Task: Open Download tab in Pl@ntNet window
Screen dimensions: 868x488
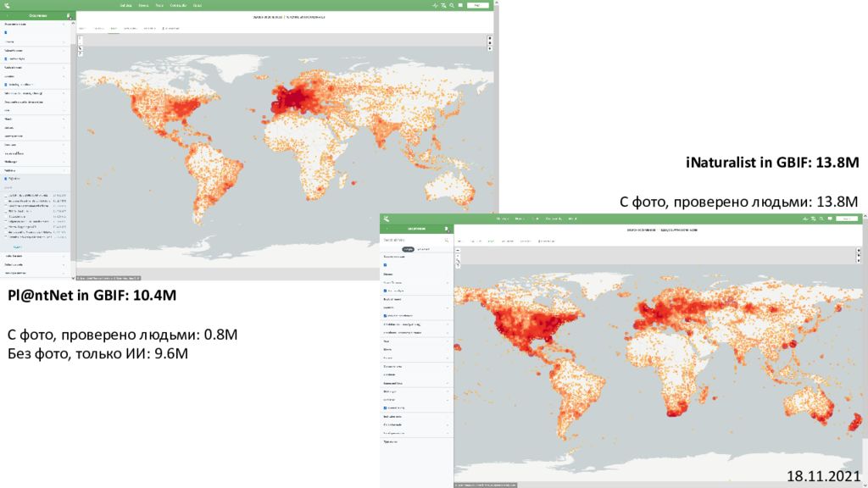Action: [170, 28]
